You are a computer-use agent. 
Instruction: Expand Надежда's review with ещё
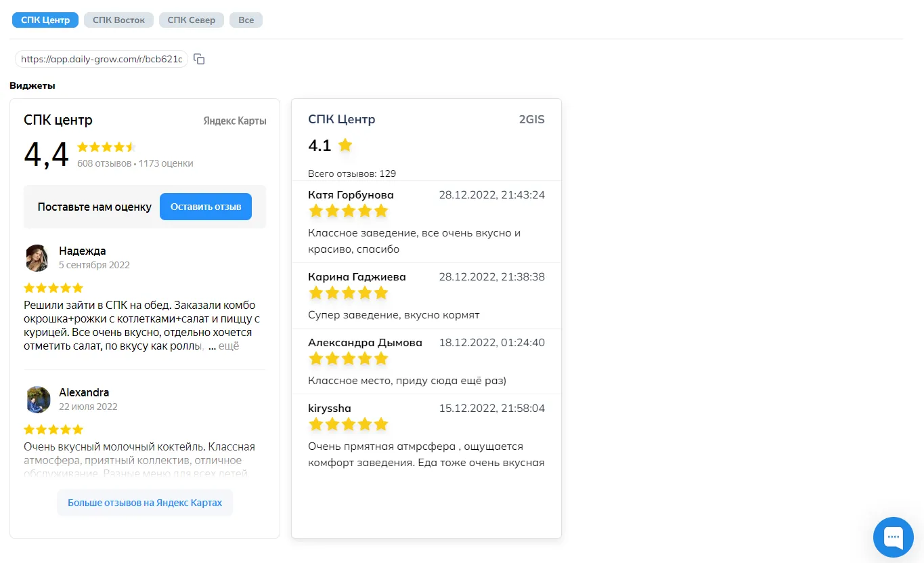[228, 346]
